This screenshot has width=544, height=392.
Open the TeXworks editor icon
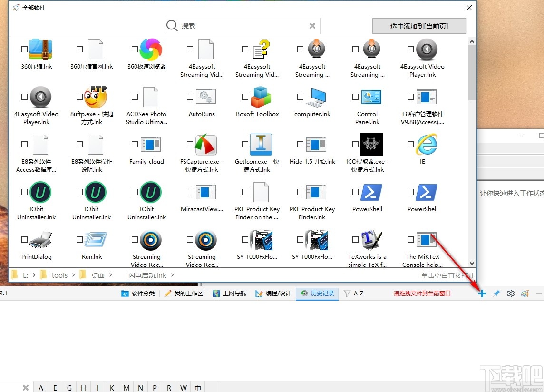tap(371, 240)
